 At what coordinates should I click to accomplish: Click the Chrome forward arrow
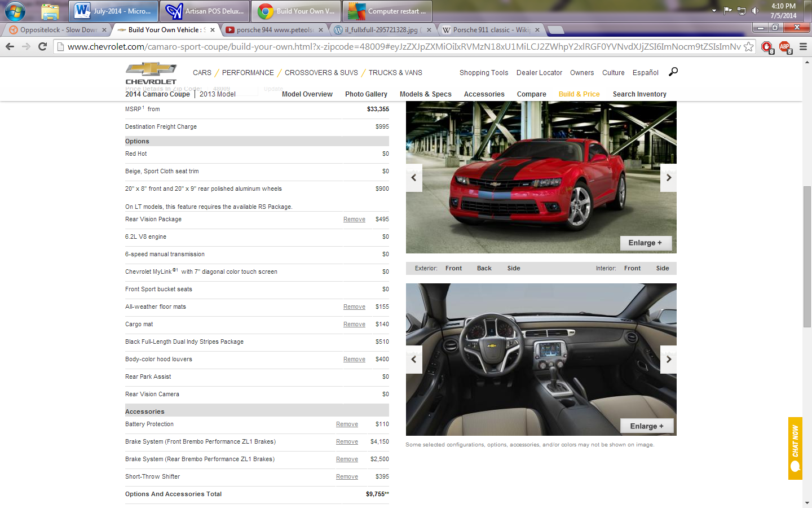[26, 46]
